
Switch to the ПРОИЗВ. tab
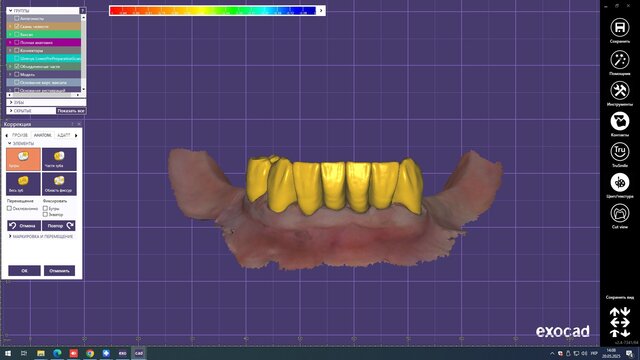pos(20,135)
